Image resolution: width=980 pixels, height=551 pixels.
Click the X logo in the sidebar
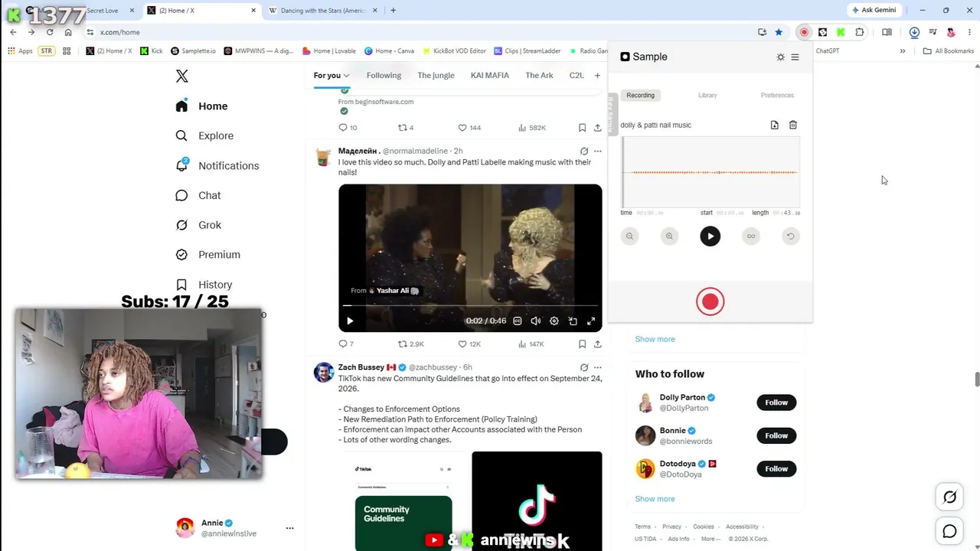click(181, 76)
